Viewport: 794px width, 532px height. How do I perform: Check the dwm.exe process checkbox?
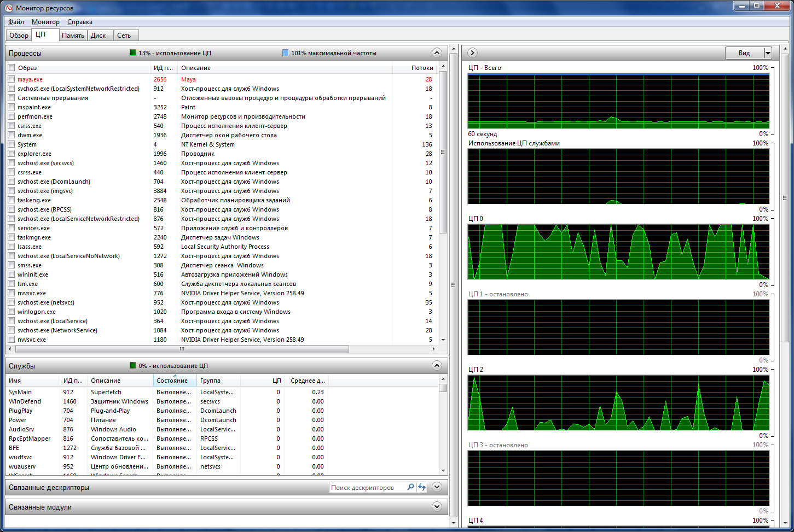pos(11,135)
